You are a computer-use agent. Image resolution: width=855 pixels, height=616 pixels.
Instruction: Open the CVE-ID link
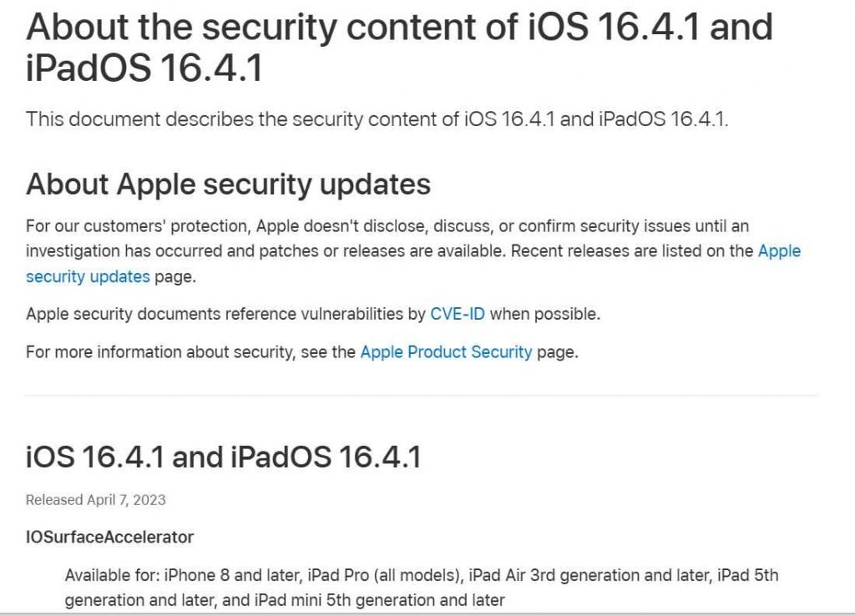[x=457, y=314]
